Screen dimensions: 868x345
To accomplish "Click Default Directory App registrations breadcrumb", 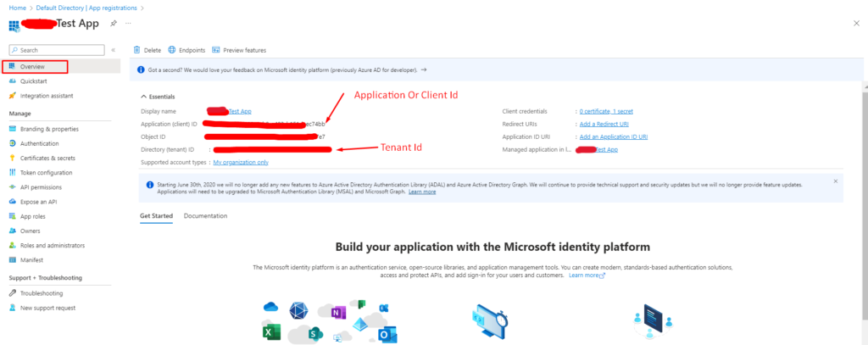I will tap(86, 8).
